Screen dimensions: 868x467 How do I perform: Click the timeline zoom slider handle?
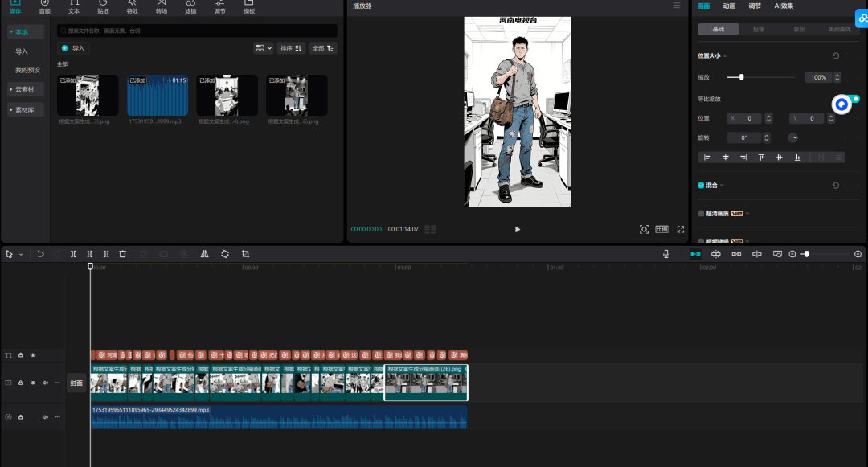click(x=807, y=254)
